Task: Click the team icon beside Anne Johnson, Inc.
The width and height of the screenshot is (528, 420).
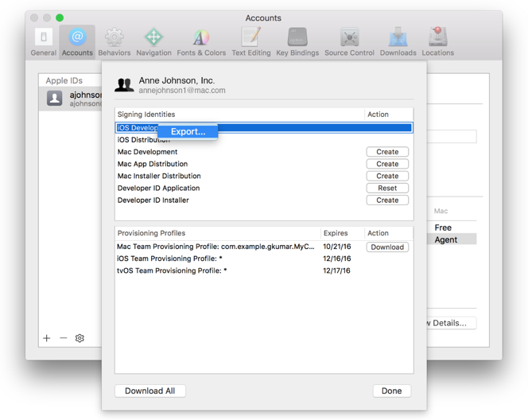Action: (x=124, y=85)
